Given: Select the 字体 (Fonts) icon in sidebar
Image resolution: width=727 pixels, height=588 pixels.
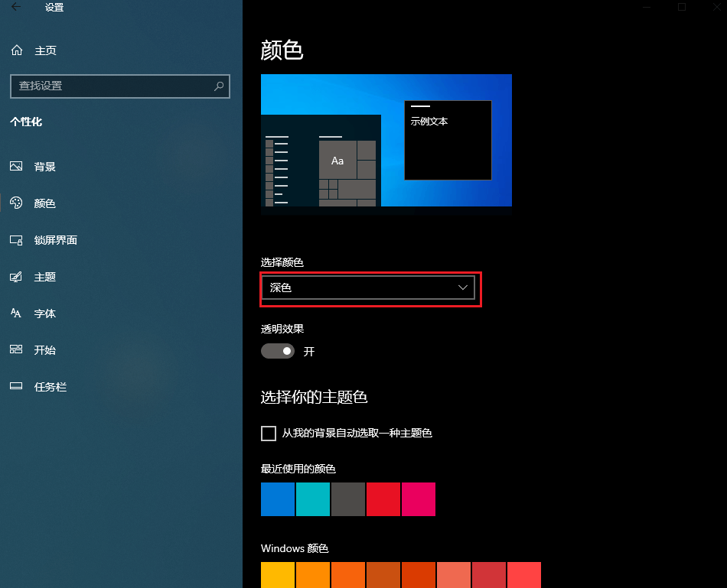Looking at the screenshot, I should [16, 313].
